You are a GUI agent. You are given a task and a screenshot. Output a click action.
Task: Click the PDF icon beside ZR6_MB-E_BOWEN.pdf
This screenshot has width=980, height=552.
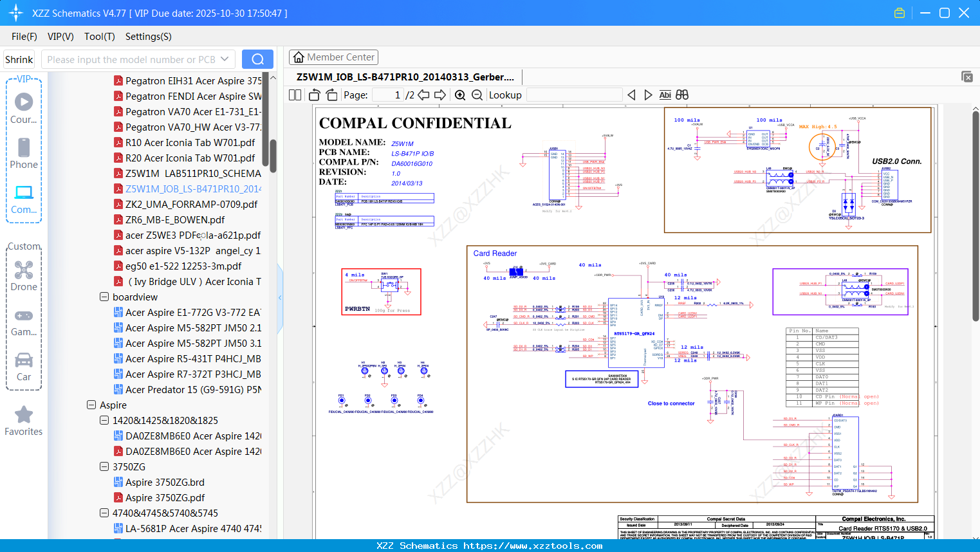click(x=118, y=220)
